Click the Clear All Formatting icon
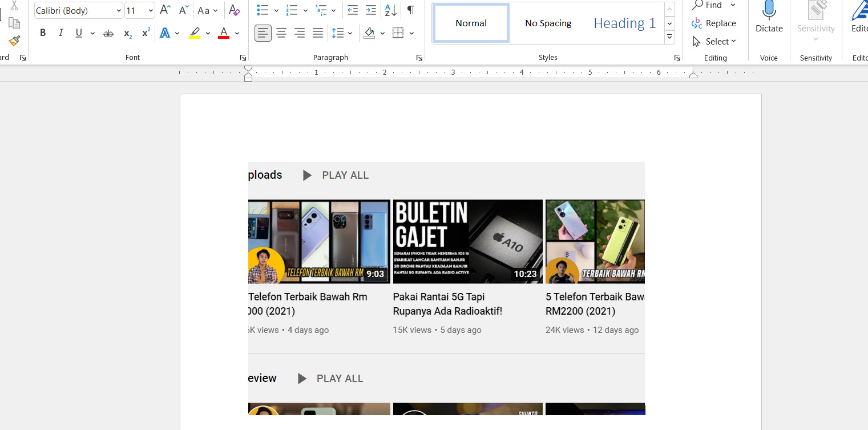This screenshot has width=868, height=430. point(234,10)
